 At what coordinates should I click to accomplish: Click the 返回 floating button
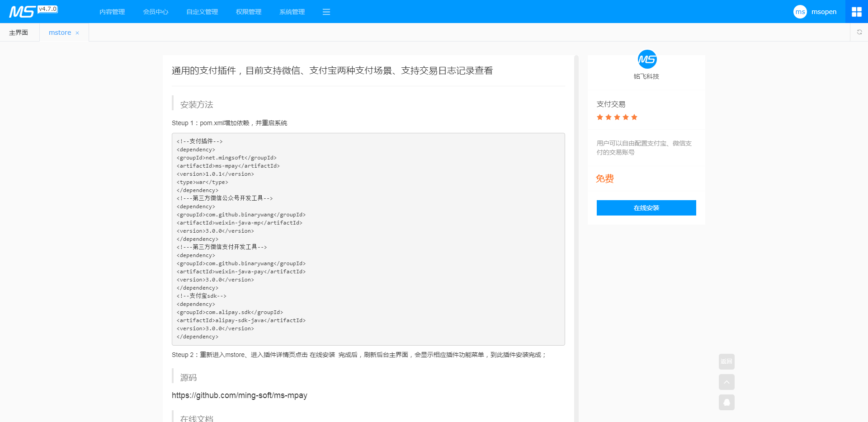pyautogui.click(x=726, y=361)
